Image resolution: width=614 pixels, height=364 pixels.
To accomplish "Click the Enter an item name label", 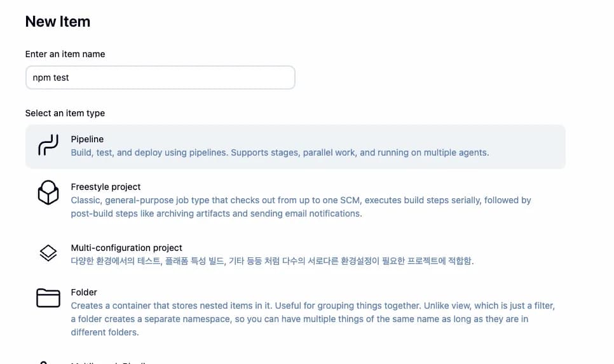I will (65, 54).
